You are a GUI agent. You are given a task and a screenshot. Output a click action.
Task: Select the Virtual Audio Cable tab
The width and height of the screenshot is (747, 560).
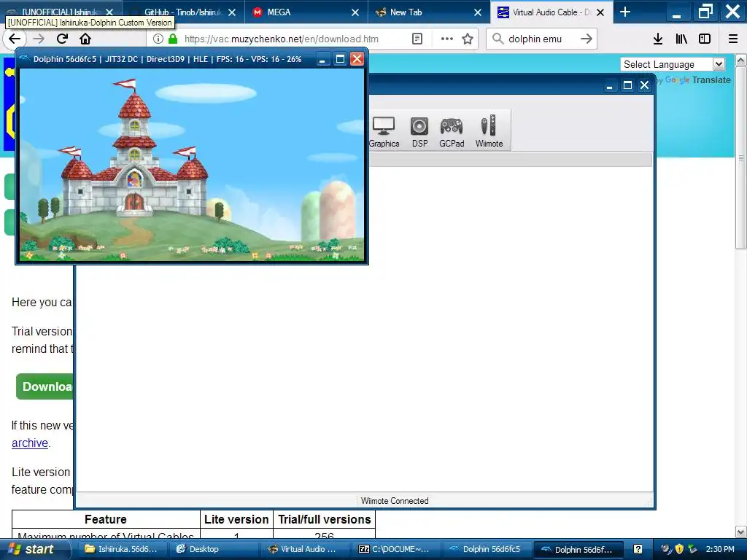pyautogui.click(x=551, y=12)
